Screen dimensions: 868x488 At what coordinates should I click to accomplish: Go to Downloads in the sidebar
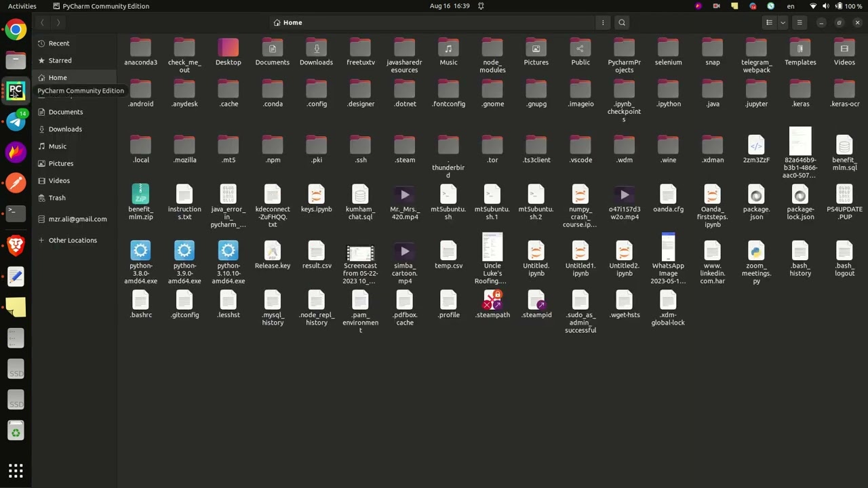pyautogui.click(x=75, y=129)
